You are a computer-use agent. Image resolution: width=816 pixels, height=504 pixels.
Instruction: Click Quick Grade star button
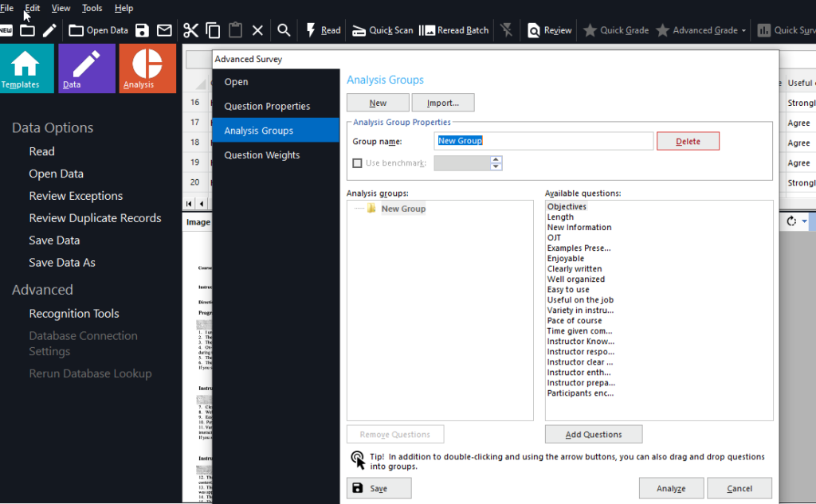(x=616, y=30)
